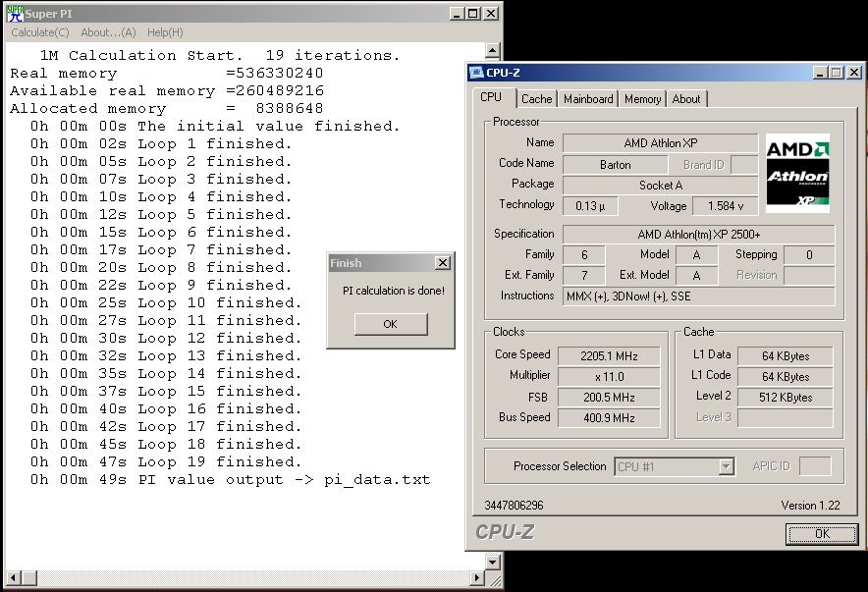Click Super PI horizontal scrollbar right arrow
Viewport: 868px width, 592px height.
pyautogui.click(x=477, y=578)
